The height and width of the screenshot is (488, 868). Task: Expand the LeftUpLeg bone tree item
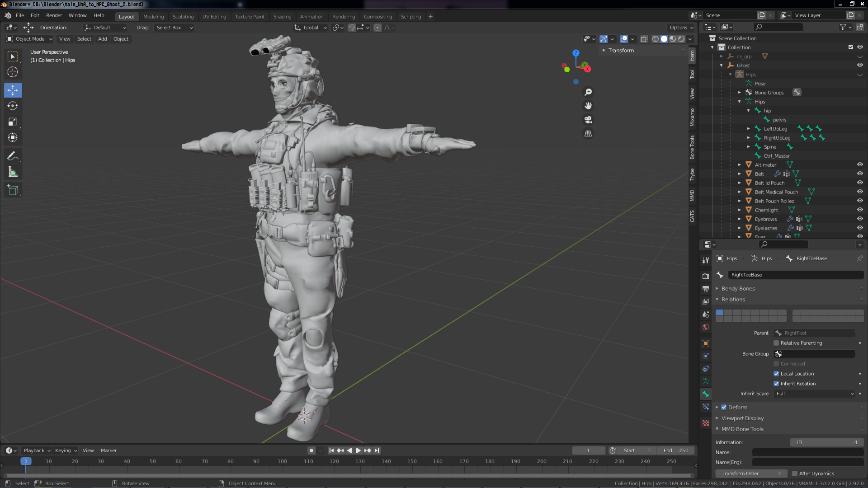point(749,129)
